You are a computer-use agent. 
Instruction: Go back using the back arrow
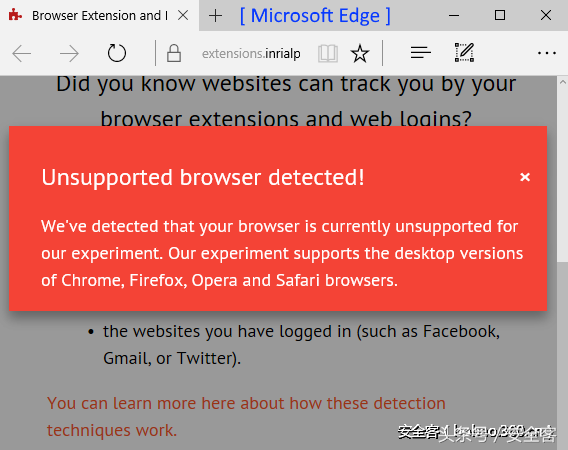(21, 54)
